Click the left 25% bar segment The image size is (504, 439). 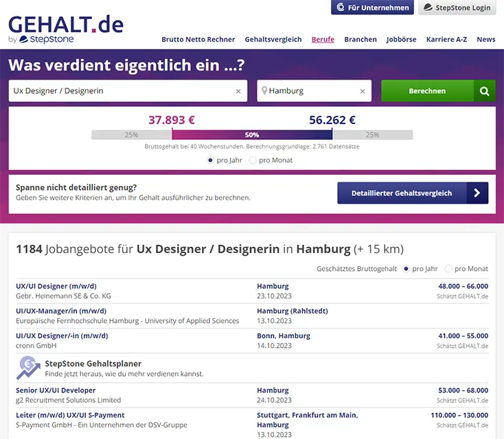(x=131, y=135)
